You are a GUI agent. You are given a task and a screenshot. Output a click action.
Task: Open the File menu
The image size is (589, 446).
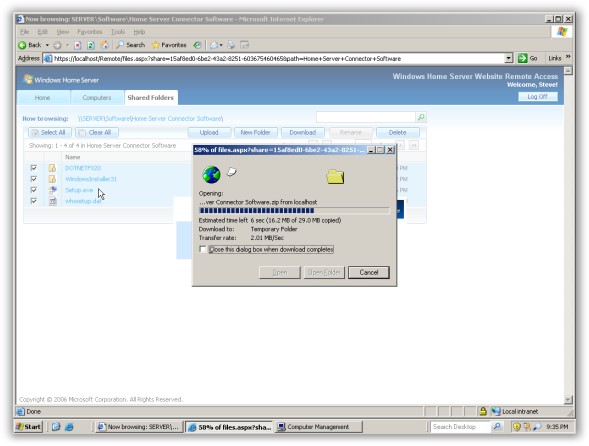point(24,32)
